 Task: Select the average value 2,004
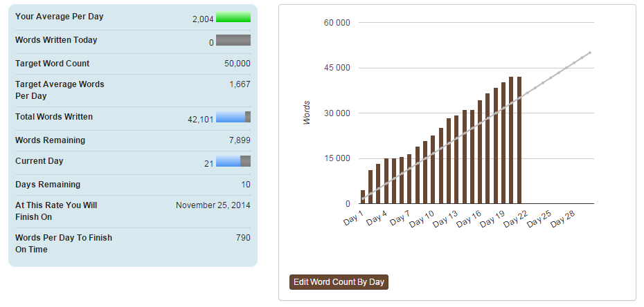pyautogui.click(x=203, y=19)
